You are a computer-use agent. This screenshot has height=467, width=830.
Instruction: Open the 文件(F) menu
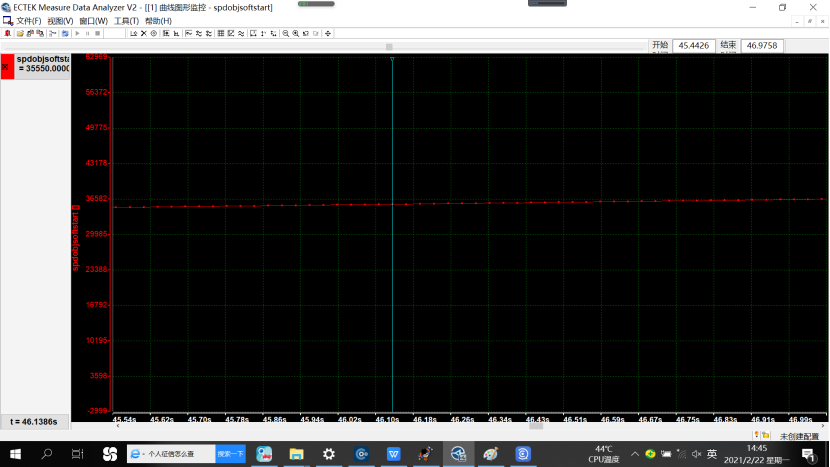29,21
